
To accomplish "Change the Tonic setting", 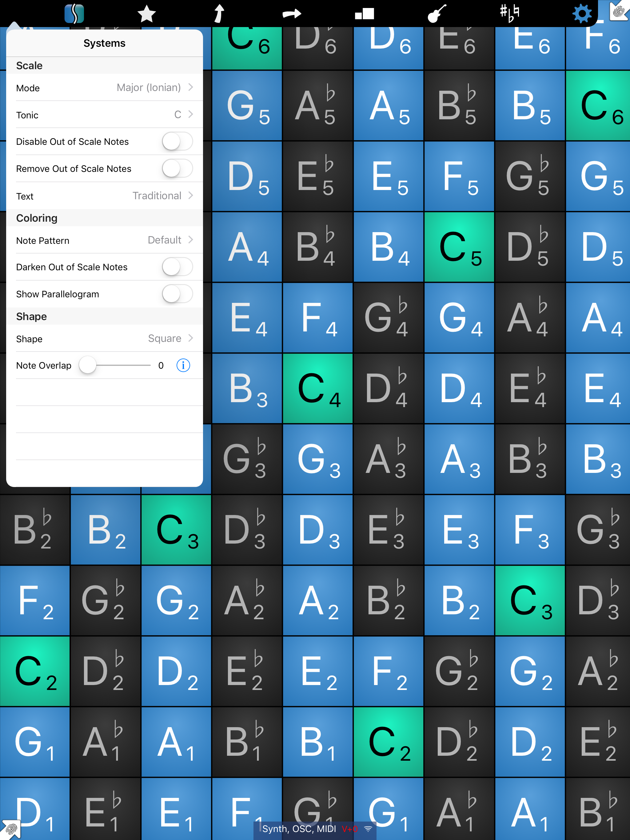I will tap(105, 115).
